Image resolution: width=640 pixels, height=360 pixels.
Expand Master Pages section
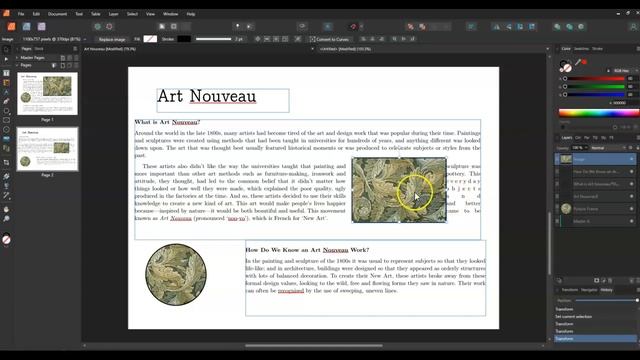coord(17,58)
